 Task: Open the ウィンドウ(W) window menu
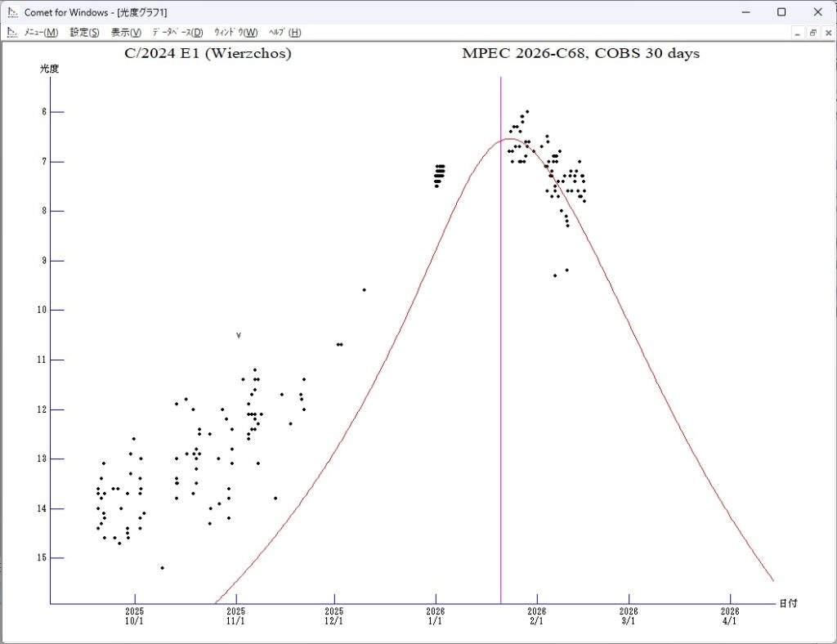(235, 32)
